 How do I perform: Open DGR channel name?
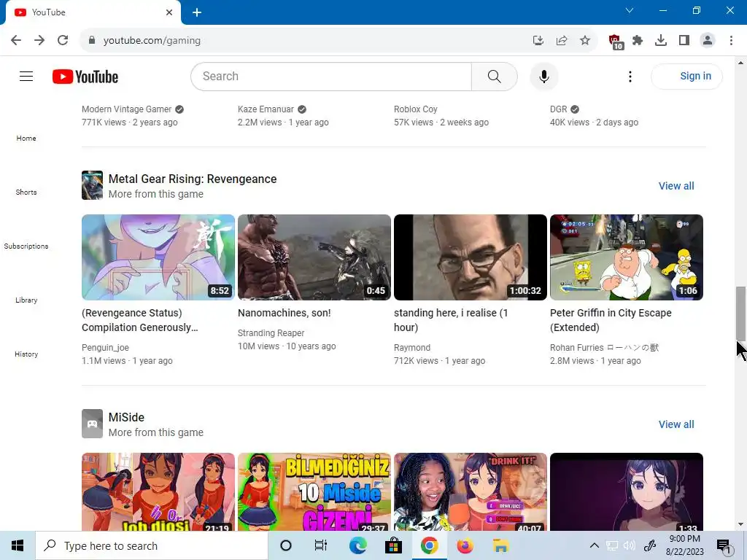(x=558, y=109)
